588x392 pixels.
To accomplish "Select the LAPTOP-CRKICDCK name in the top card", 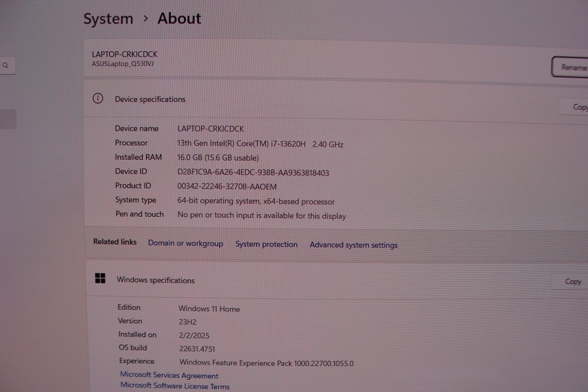I will click(x=125, y=54).
